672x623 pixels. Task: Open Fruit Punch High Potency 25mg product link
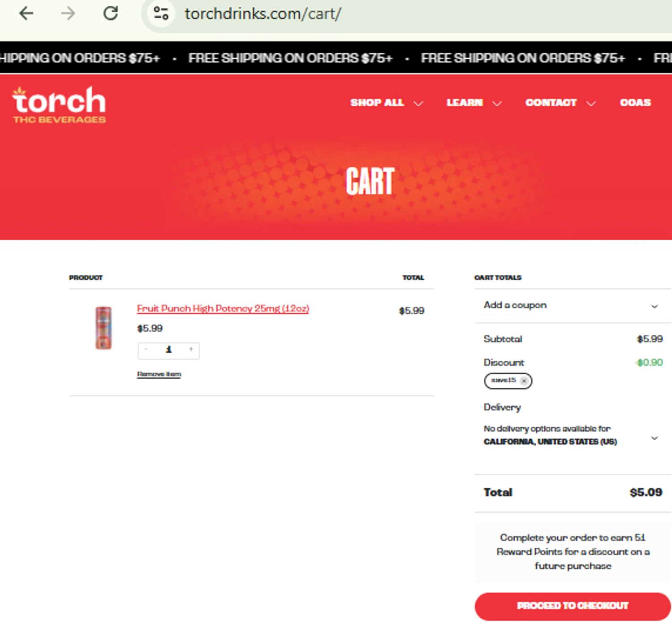tap(223, 308)
